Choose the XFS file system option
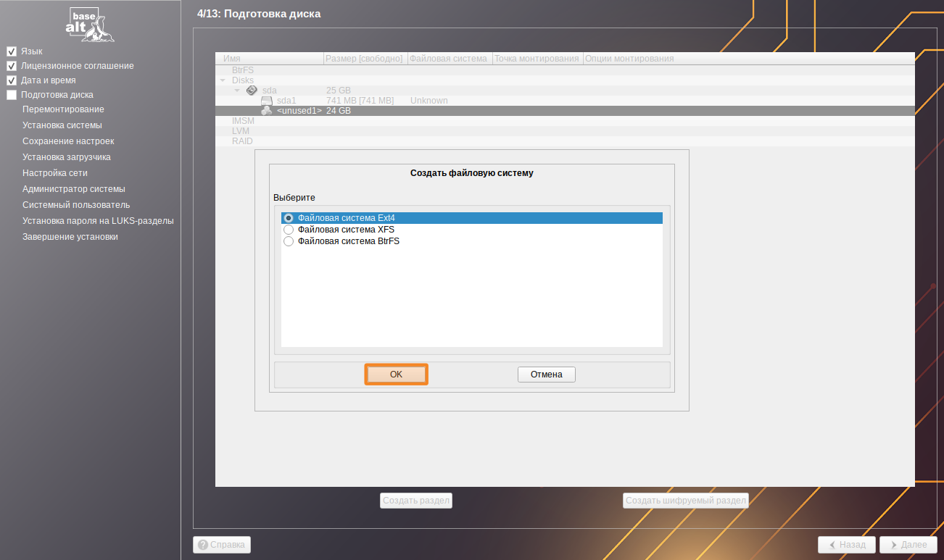This screenshot has width=944, height=560. pyautogui.click(x=289, y=230)
